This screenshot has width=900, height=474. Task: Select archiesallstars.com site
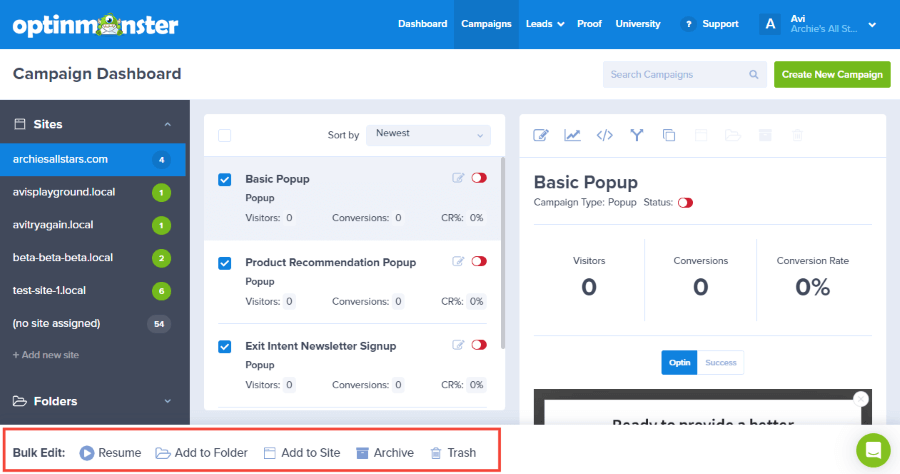coord(93,160)
